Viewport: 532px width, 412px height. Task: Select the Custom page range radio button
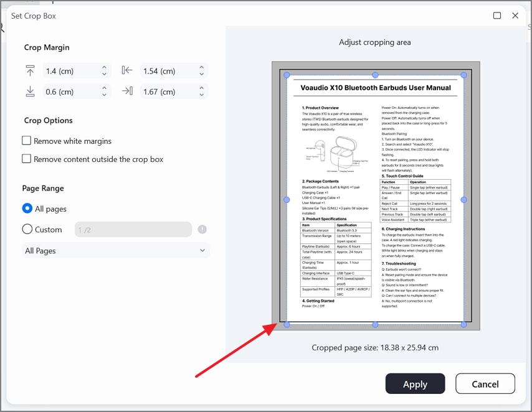click(x=27, y=229)
